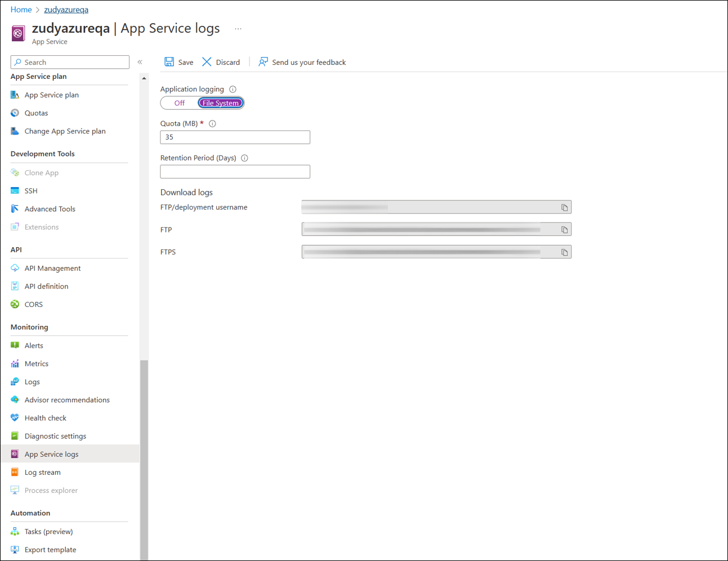Copy the FTP/deployment username value

coord(564,207)
